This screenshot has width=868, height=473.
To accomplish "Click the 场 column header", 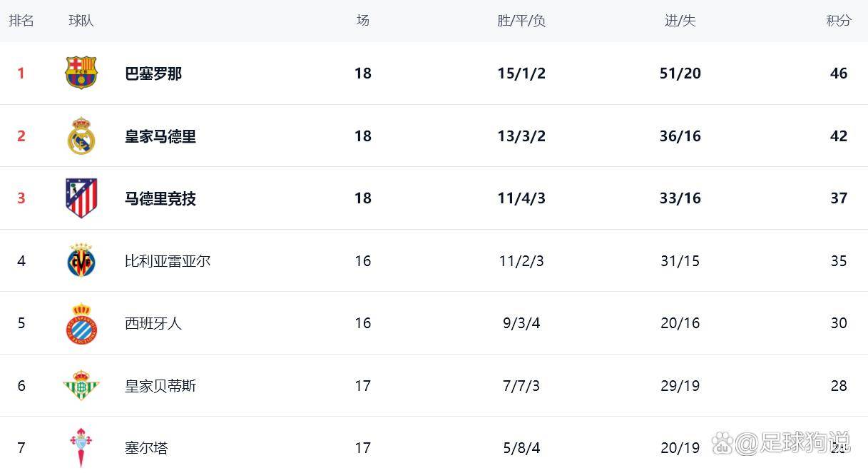I will tap(363, 21).
